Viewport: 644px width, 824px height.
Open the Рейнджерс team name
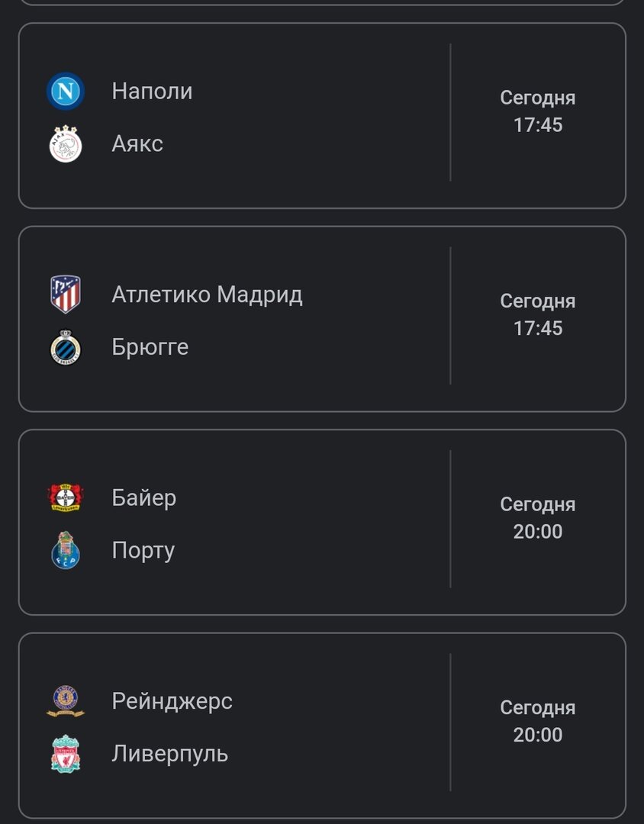pos(172,701)
